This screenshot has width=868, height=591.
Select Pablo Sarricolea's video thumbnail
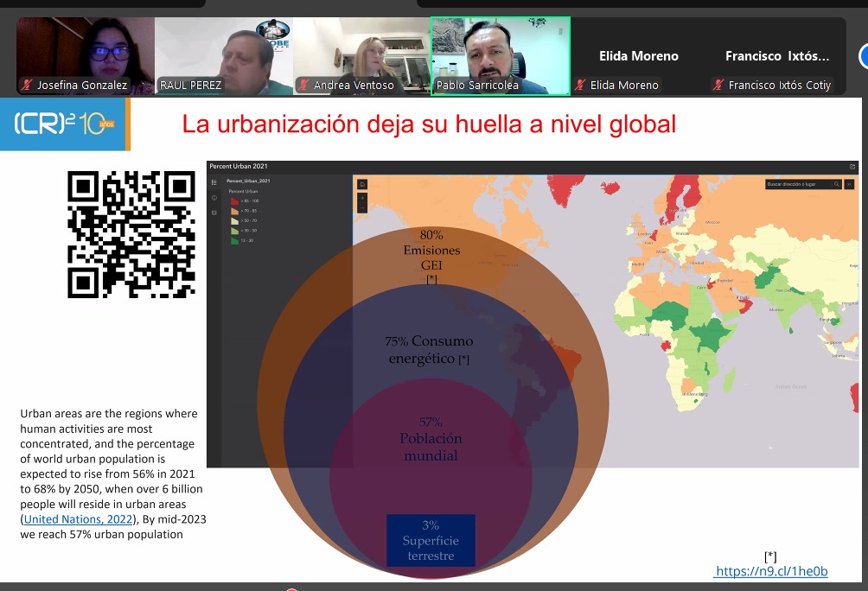(x=501, y=55)
